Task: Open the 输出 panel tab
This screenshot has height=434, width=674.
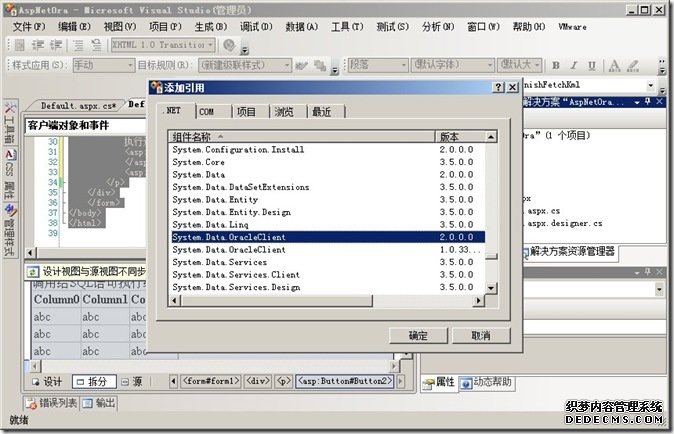Action: [100, 403]
